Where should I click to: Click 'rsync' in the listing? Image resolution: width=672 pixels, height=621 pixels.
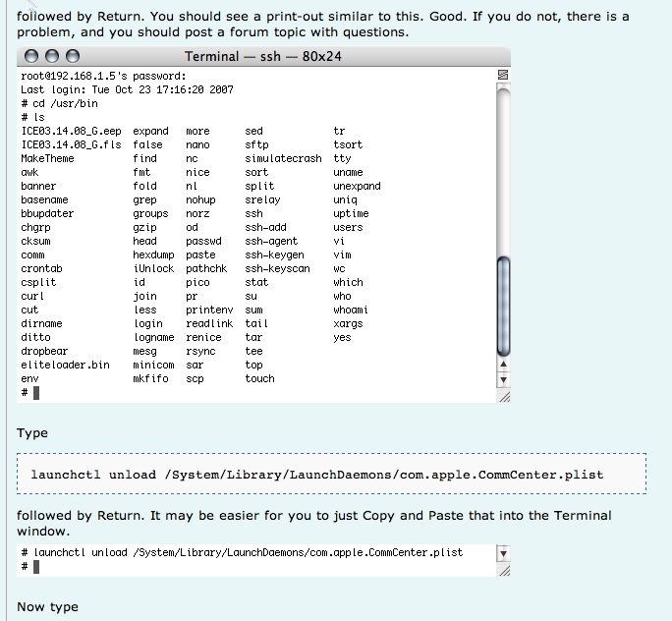pyautogui.click(x=200, y=352)
